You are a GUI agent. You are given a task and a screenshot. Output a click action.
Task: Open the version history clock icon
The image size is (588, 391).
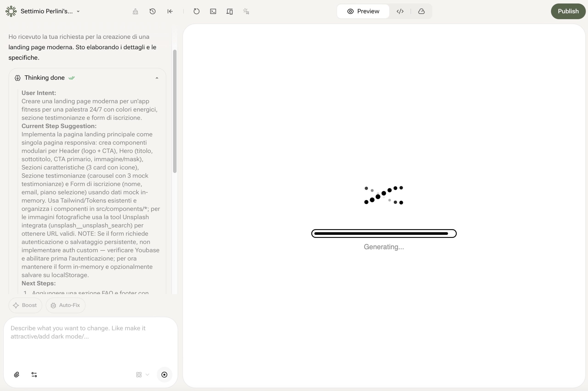tap(153, 11)
